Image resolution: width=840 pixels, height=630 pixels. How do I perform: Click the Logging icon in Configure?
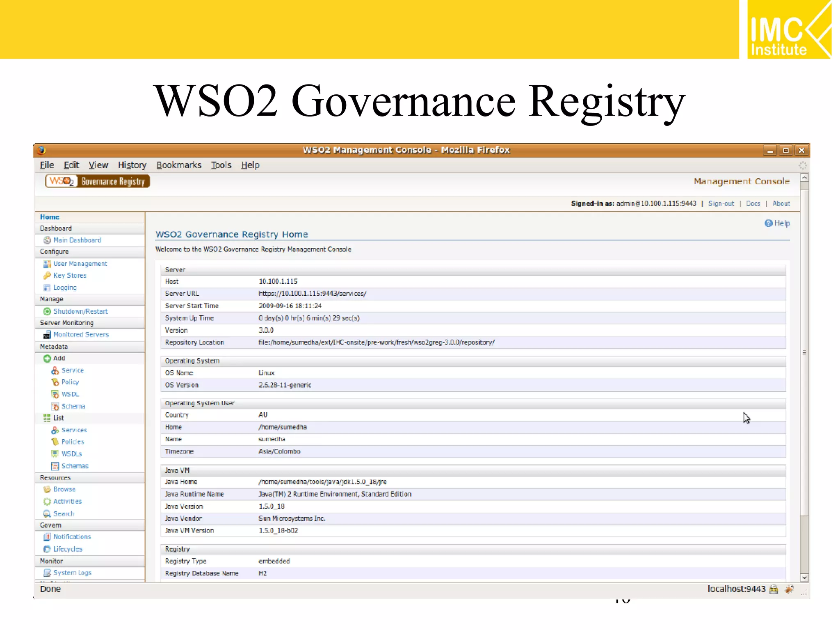(x=47, y=288)
